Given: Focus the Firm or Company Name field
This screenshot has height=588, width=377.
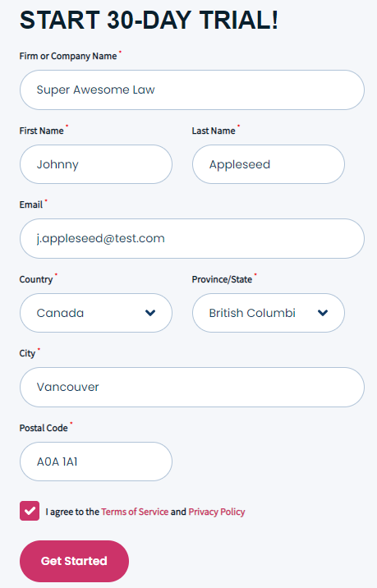Looking at the screenshot, I should click(192, 90).
